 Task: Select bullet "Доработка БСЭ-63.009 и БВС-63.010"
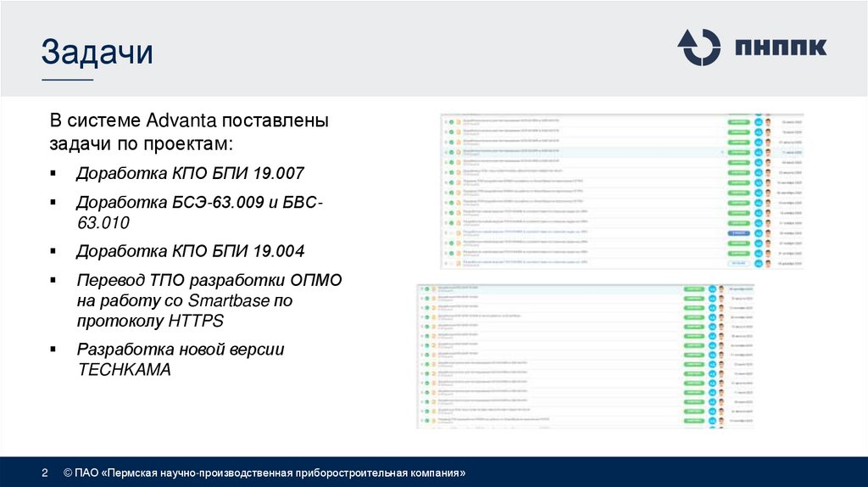(199, 212)
